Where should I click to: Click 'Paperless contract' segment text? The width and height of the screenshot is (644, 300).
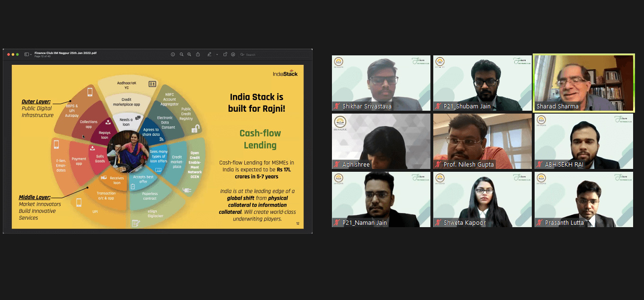point(150,196)
